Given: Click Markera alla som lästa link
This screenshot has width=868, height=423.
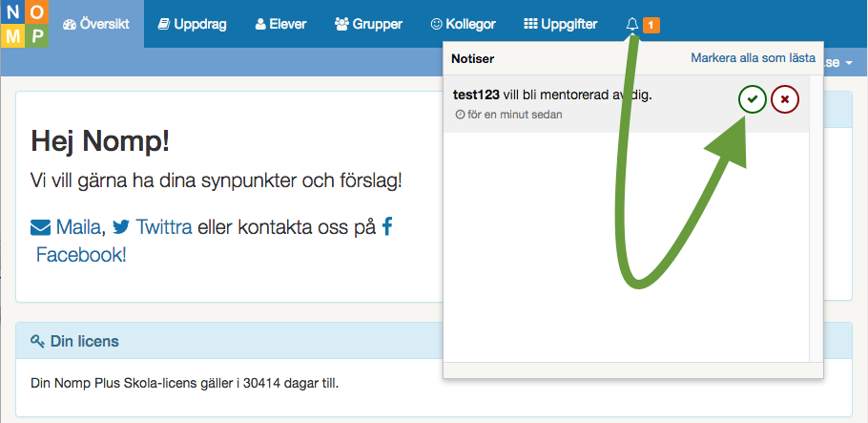Looking at the screenshot, I should (x=753, y=58).
